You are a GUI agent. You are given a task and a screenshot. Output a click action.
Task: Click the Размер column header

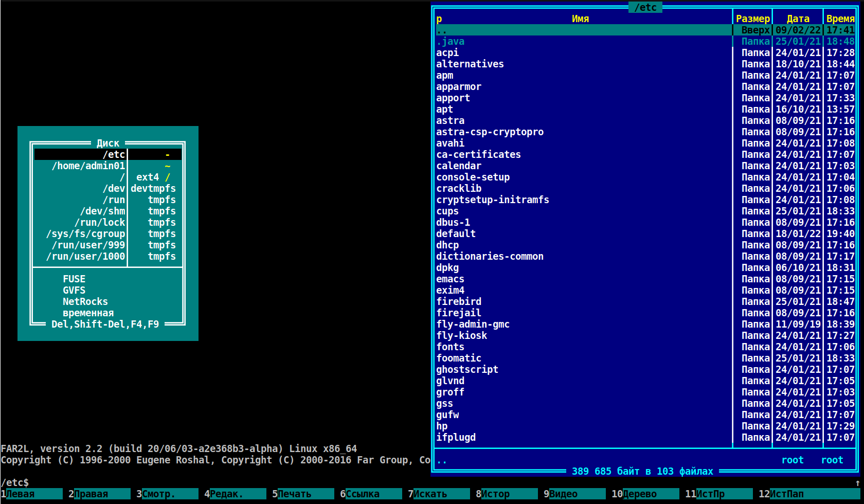coord(753,19)
